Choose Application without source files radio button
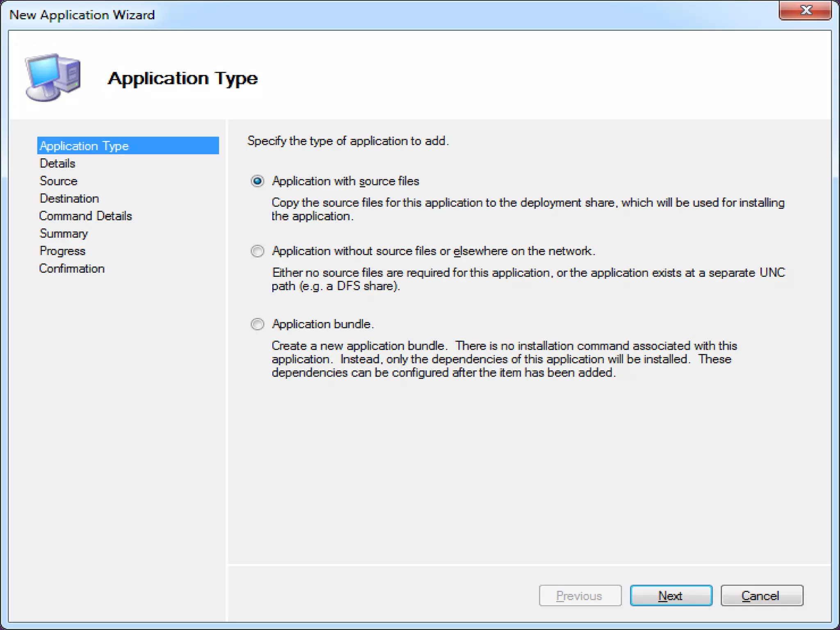840x630 pixels. click(257, 251)
